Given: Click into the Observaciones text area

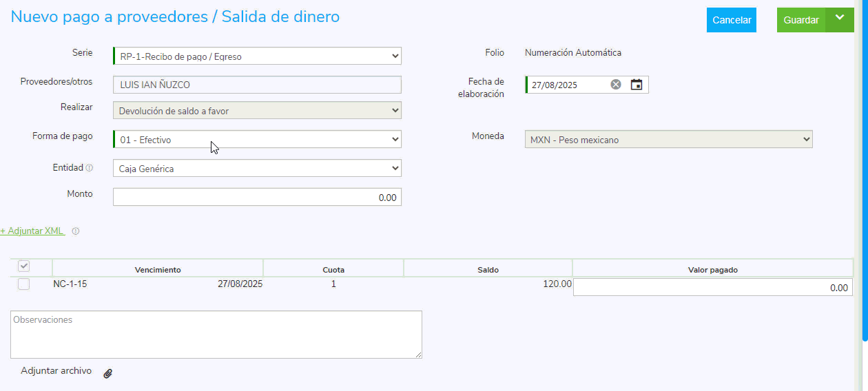Looking at the screenshot, I should (x=216, y=335).
